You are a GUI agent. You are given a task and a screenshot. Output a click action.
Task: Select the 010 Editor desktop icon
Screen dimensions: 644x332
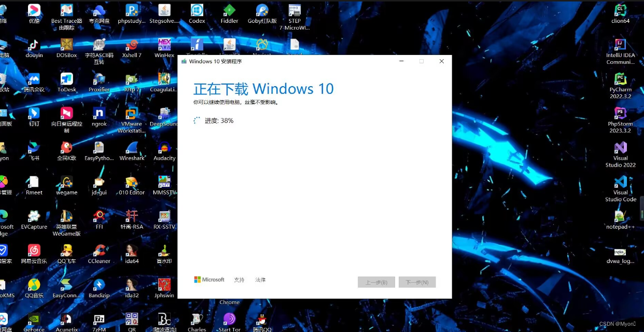(x=132, y=185)
